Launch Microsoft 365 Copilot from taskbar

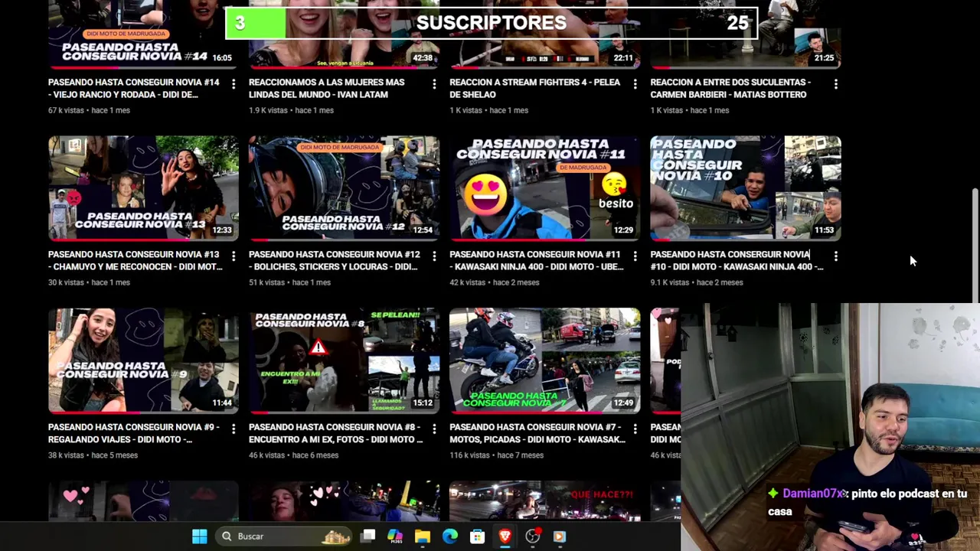(395, 536)
